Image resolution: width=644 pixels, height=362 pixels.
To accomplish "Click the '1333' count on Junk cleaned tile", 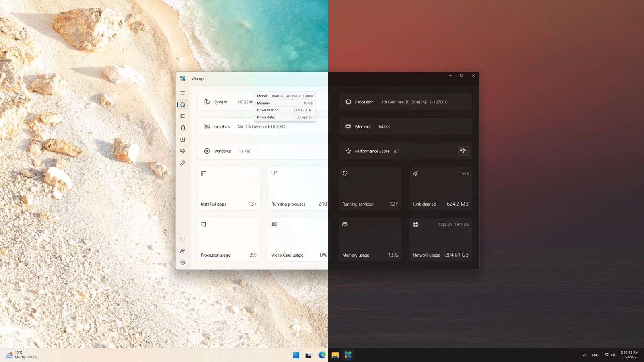I will point(464,173).
